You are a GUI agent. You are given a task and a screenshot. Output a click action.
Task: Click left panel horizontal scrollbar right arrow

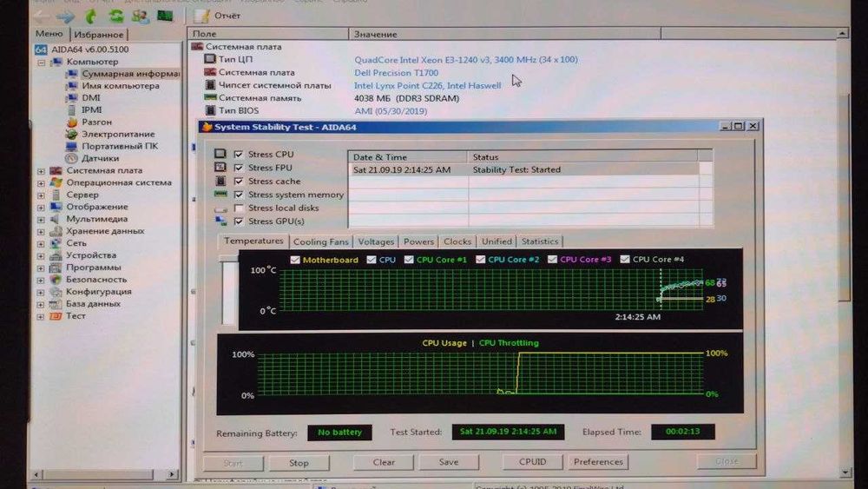pos(172,474)
